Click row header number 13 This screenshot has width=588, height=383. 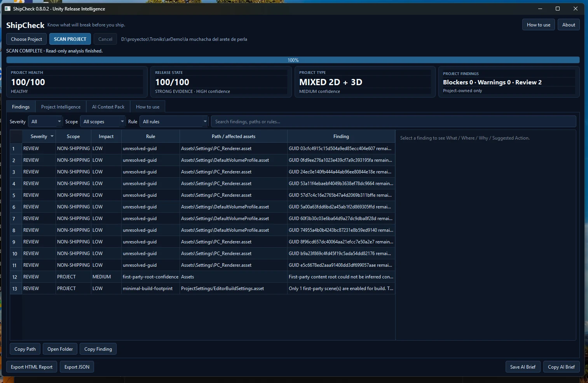coord(16,289)
